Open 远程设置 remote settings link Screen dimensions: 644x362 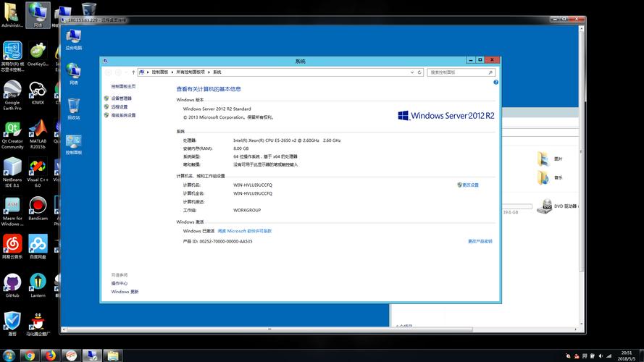pyautogui.click(x=119, y=106)
